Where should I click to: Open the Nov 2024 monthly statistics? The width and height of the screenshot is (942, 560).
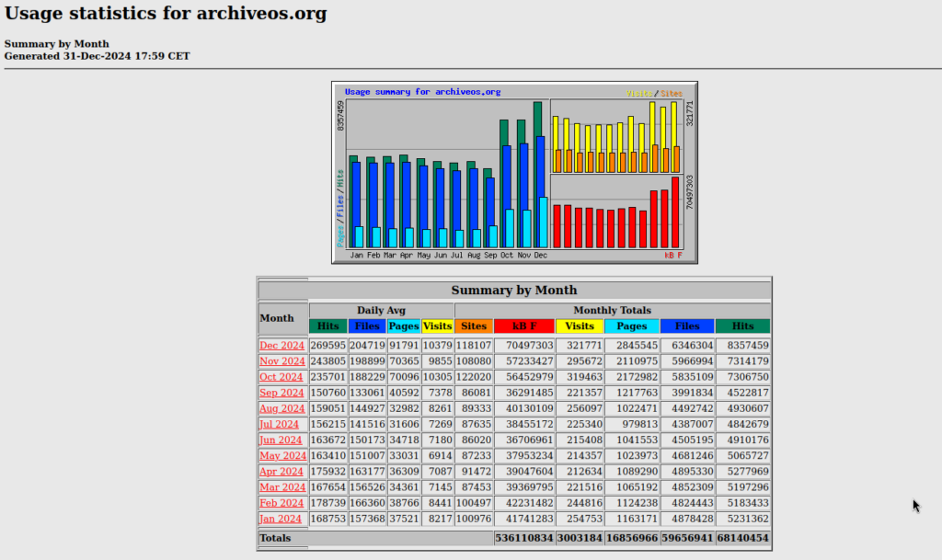281,360
